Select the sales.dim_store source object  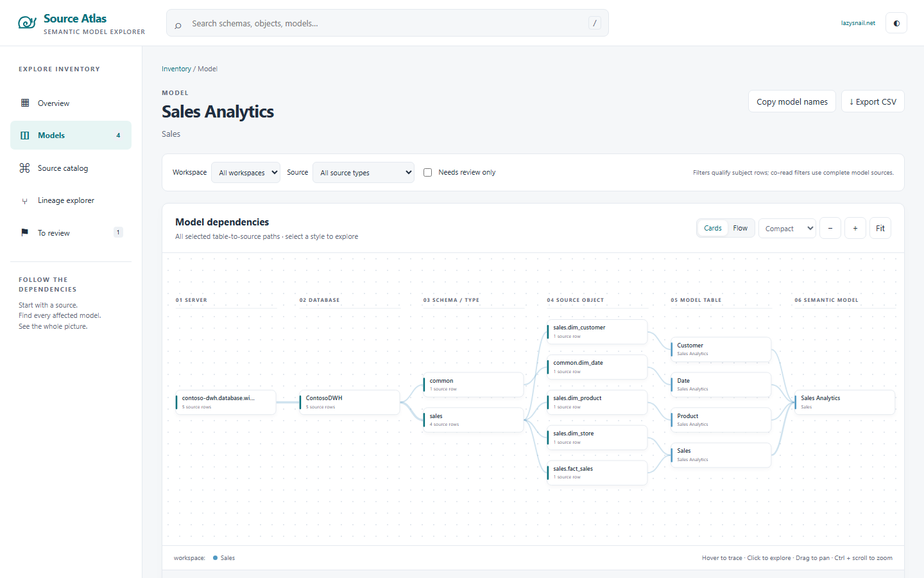597,437
